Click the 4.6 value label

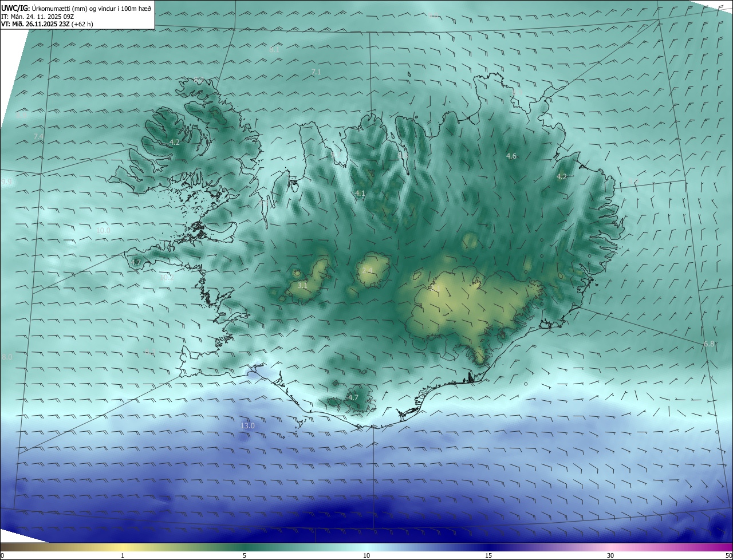tap(511, 156)
